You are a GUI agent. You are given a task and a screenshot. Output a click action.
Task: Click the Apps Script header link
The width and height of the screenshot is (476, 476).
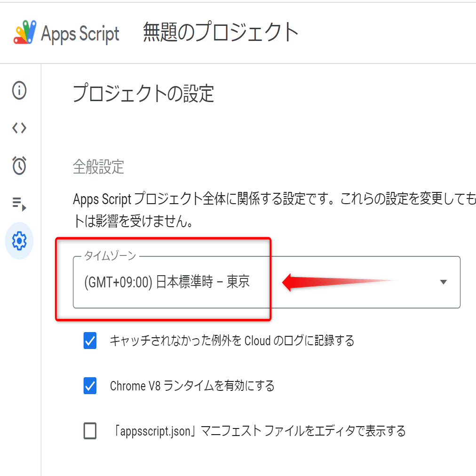pos(79,32)
